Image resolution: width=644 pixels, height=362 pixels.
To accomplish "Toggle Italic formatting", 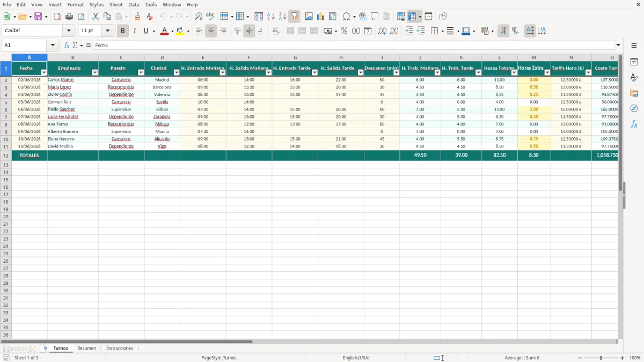I will coord(134,31).
